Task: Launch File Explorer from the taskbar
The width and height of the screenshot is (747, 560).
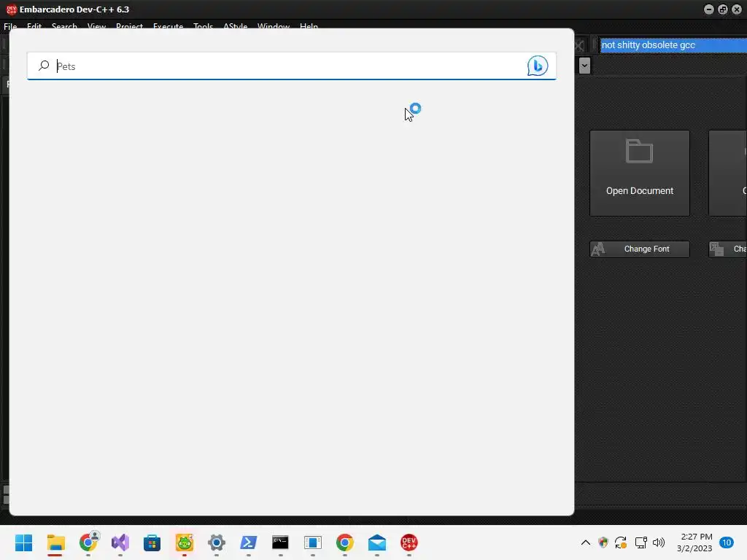Action: [55, 542]
